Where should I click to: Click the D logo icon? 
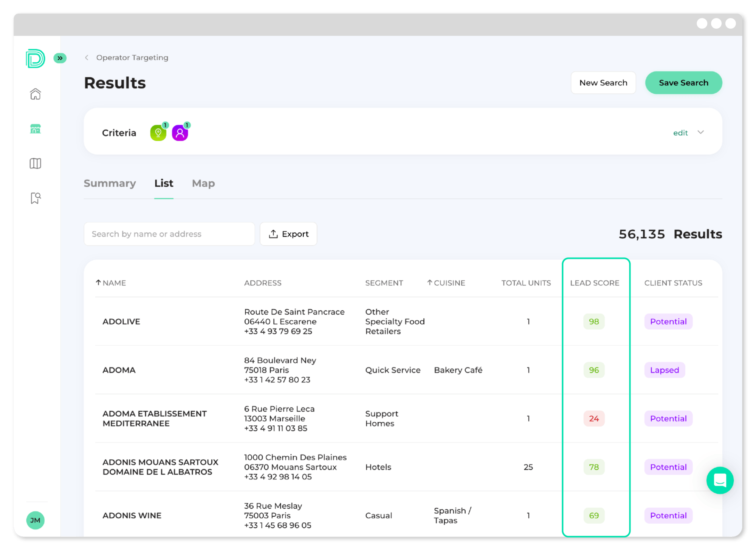pyautogui.click(x=35, y=59)
